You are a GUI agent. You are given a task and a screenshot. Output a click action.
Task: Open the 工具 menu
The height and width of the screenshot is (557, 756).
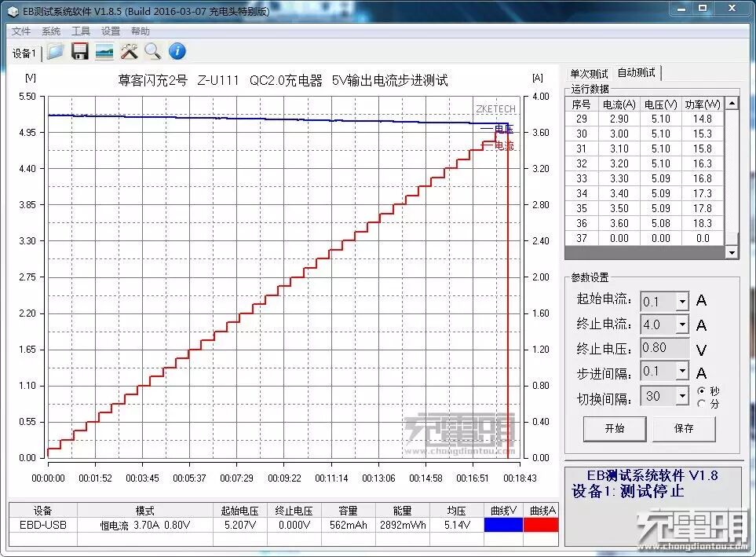click(x=81, y=31)
